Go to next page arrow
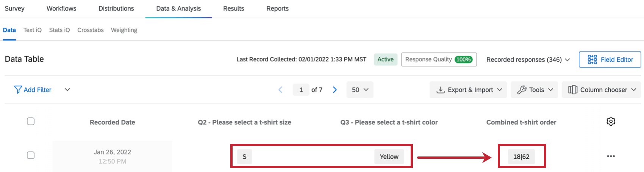 [x=335, y=90]
